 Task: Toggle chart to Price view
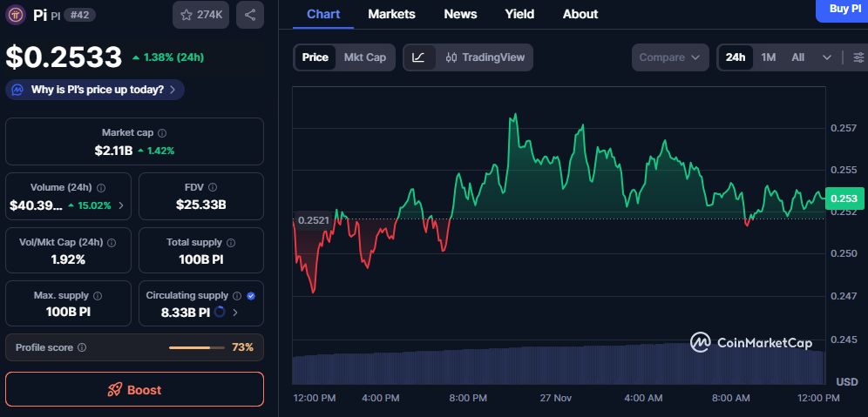[315, 57]
